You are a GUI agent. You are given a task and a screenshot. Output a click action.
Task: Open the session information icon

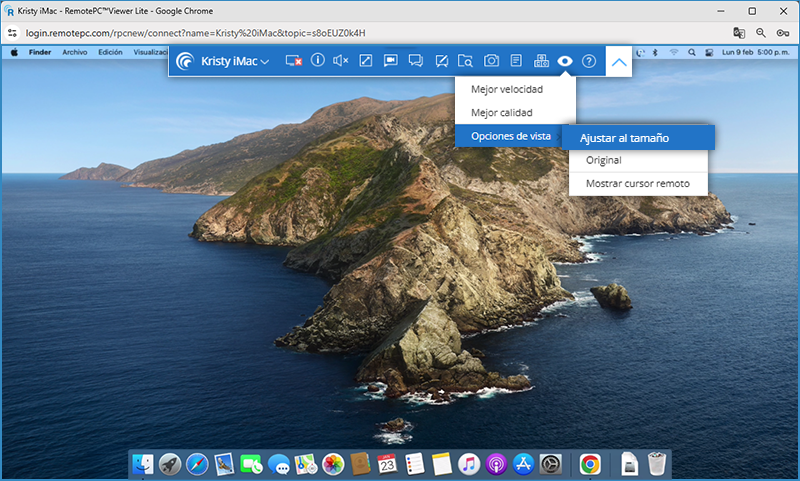point(317,60)
